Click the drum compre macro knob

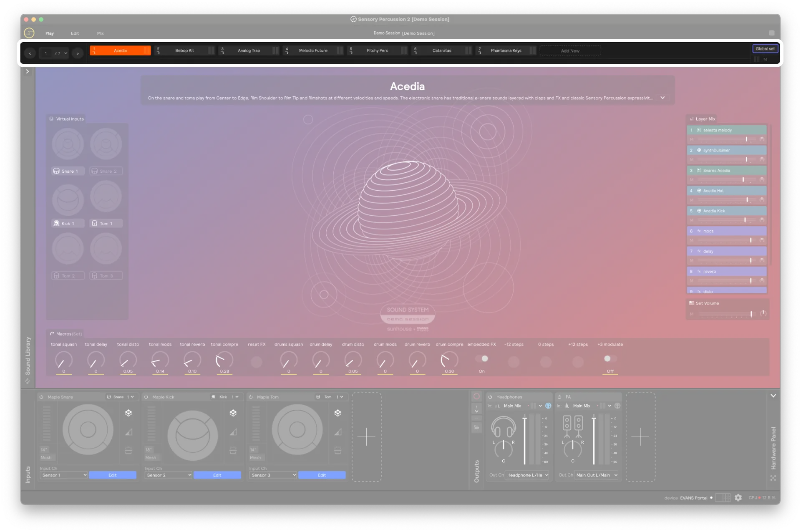449,360
